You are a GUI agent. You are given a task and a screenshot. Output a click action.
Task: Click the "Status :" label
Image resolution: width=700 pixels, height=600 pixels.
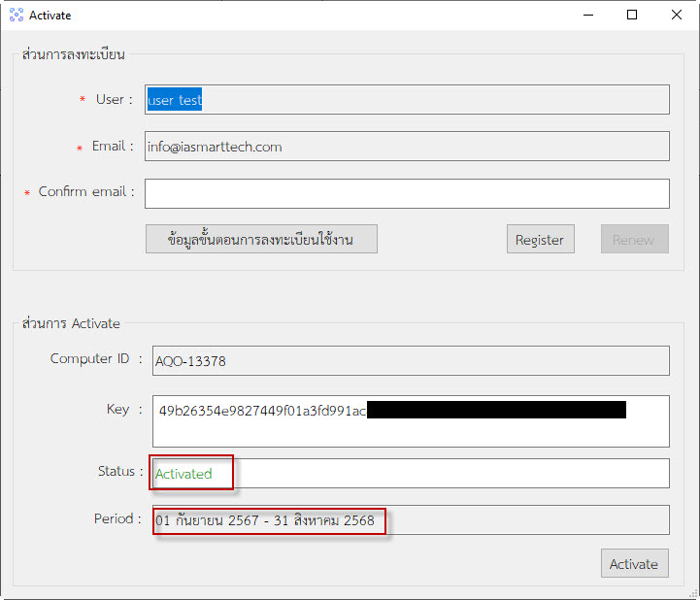click(120, 471)
